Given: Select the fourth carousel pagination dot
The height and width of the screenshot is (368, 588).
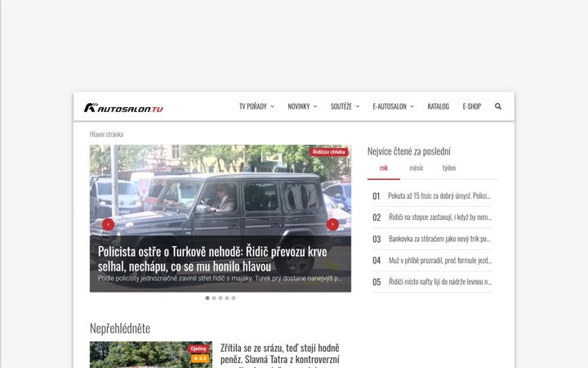Looking at the screenshot, I should tap(227, 298).
